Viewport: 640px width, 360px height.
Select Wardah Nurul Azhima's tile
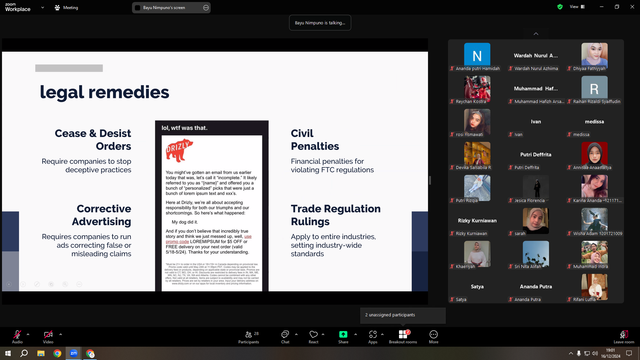[x=536, y=56]
